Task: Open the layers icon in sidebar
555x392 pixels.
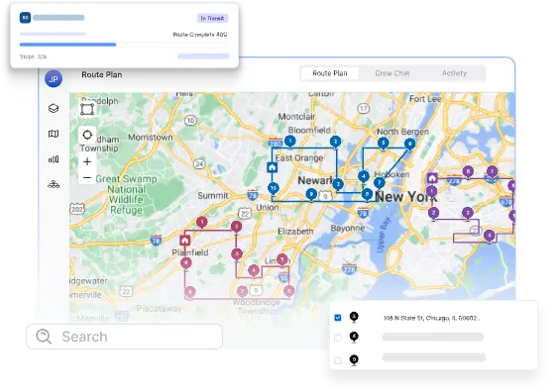Action: pyautogui.click(x=54, y=108)
